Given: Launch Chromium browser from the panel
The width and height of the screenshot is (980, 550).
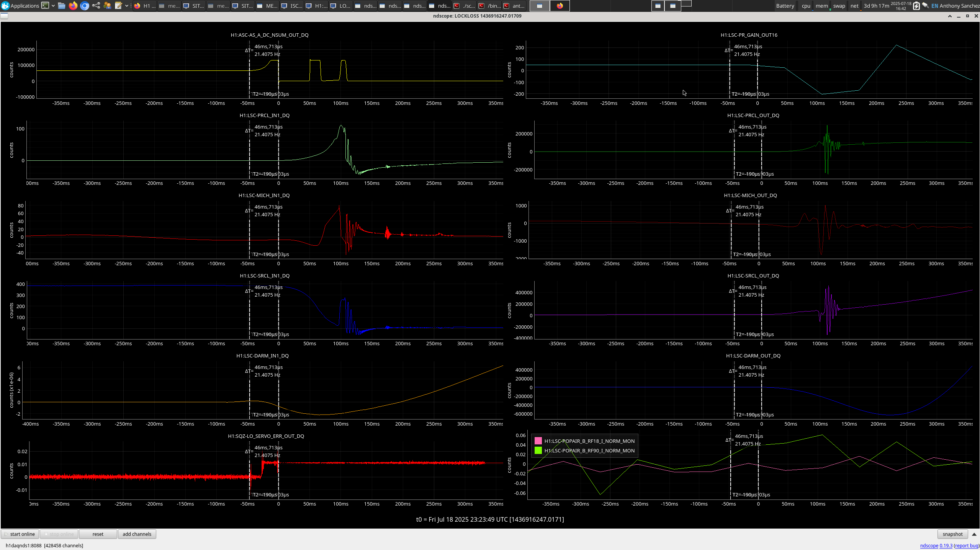Looking at the screenshot, I should tap(85, 6).
